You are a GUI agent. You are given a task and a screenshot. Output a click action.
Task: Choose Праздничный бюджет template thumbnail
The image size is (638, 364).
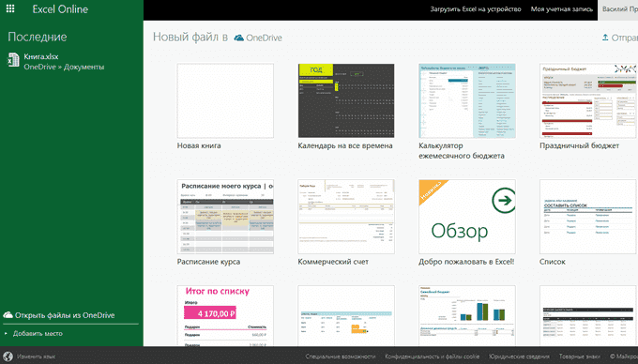[x=587, y=100]
